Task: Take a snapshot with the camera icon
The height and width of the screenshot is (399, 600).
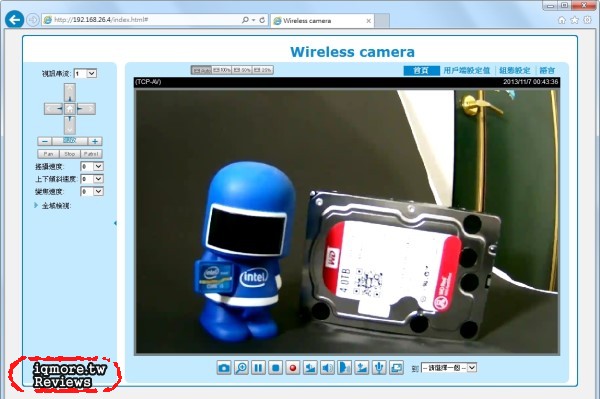Action: [x=224, y=368]
